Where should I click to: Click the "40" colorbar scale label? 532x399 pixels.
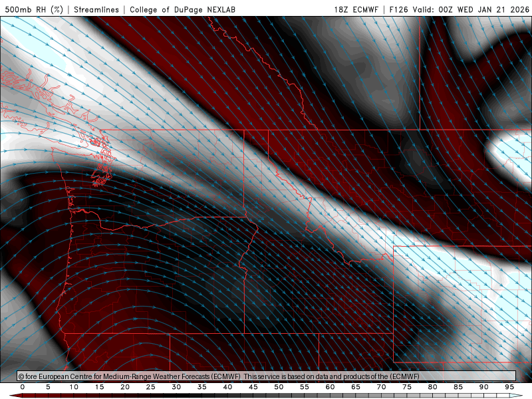pyautogui.click(x=227, y=387)
